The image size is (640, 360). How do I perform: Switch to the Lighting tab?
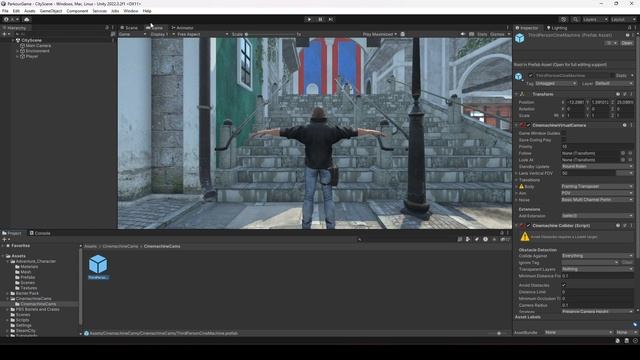557,28
